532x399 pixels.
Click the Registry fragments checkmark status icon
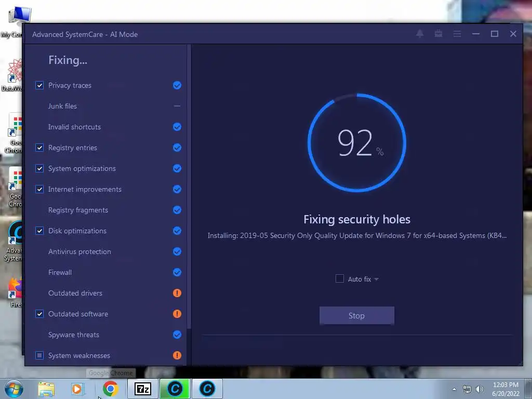[x=177, y=210]
